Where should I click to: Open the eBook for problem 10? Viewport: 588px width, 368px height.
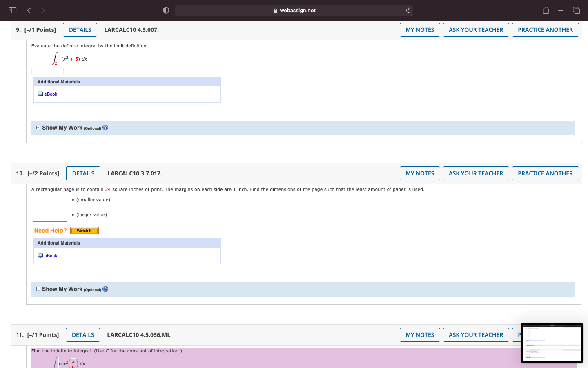(x=50, y=256)
